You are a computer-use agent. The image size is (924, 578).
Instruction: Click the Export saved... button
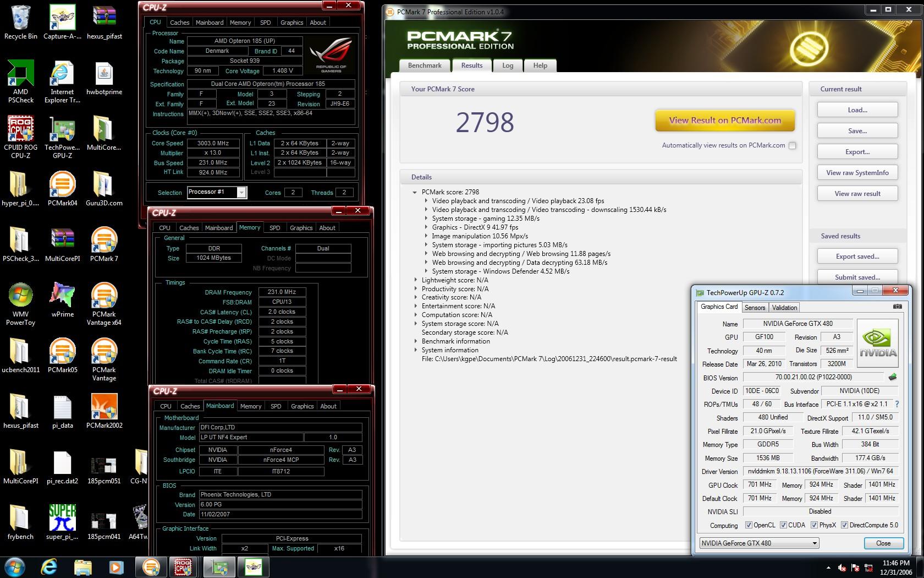(857, 257)
